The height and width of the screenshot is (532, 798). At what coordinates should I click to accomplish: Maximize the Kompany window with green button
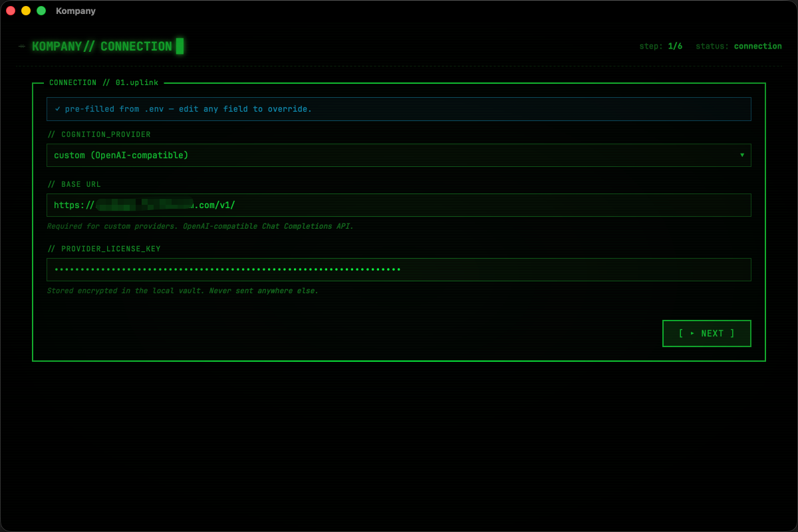(x=41, y=11)
